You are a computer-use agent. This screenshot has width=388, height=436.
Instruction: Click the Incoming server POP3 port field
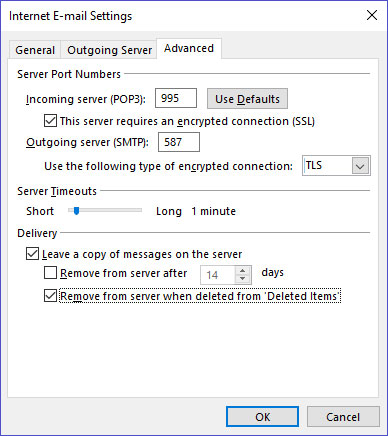(176, 98)
